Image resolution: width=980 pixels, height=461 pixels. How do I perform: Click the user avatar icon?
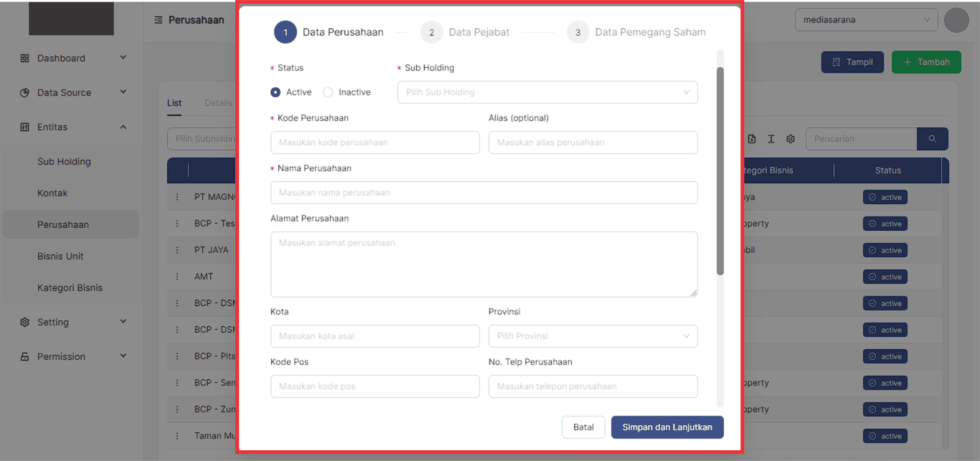[x=956, y=20]
